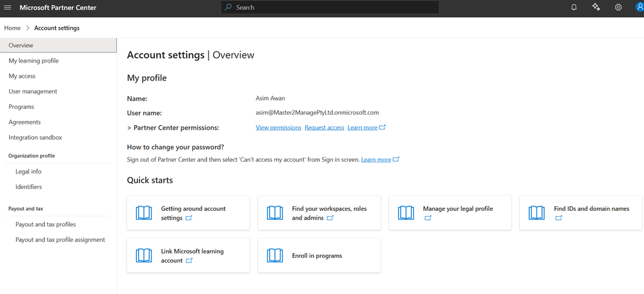Click book icon on Find IDs and domain names
Image resolution: width=644 pixels, height=294 pixels.
click(537, 213)
